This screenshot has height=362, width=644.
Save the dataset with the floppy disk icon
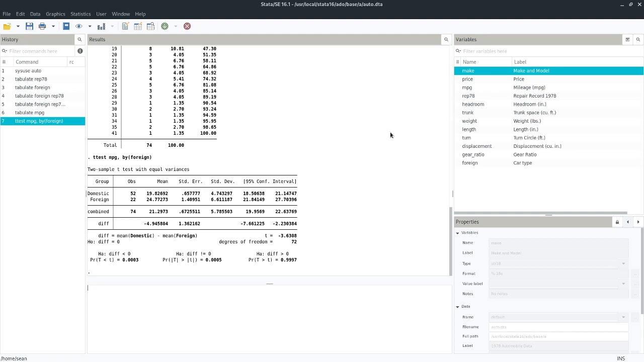[29, 26]
